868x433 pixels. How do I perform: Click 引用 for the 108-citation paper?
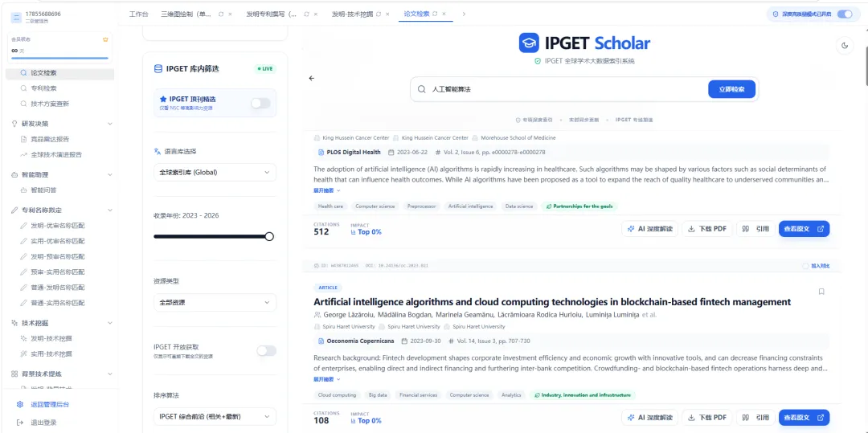pyautogui.click(x=755, y=418)
